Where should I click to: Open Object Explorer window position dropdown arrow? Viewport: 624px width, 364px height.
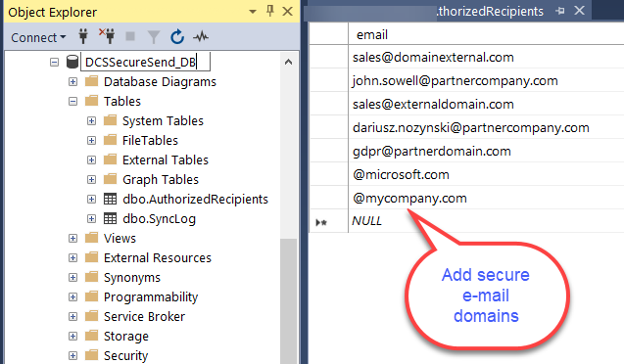click(x=253, y=12)
